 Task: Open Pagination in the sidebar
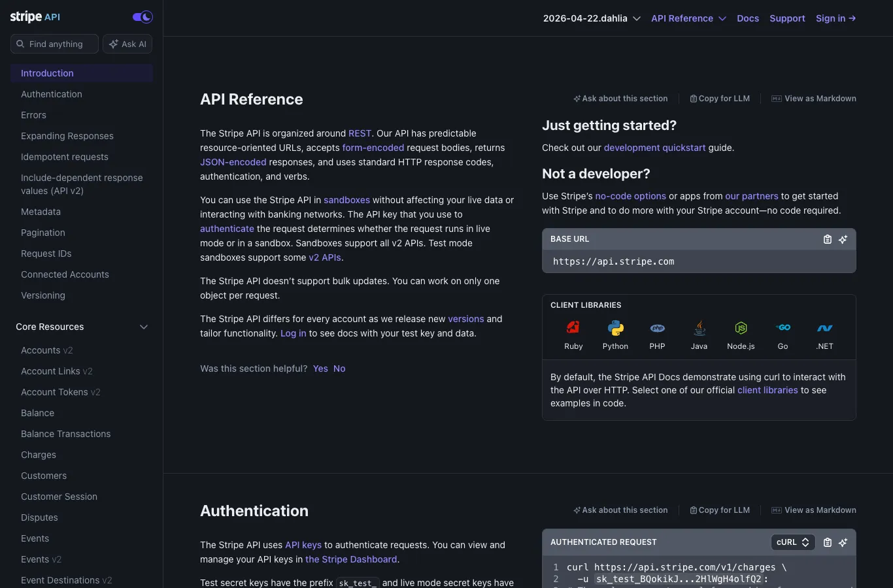tap(43, 233)
